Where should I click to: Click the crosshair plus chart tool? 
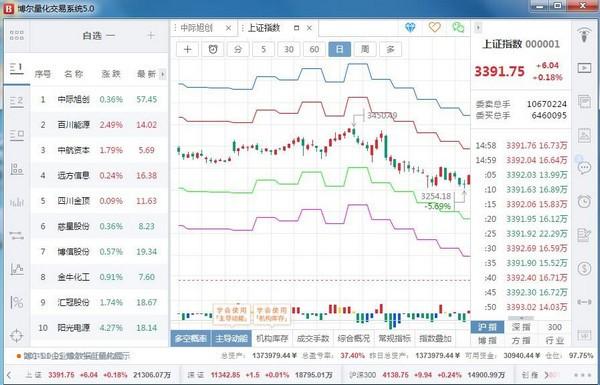click(188, 49)
